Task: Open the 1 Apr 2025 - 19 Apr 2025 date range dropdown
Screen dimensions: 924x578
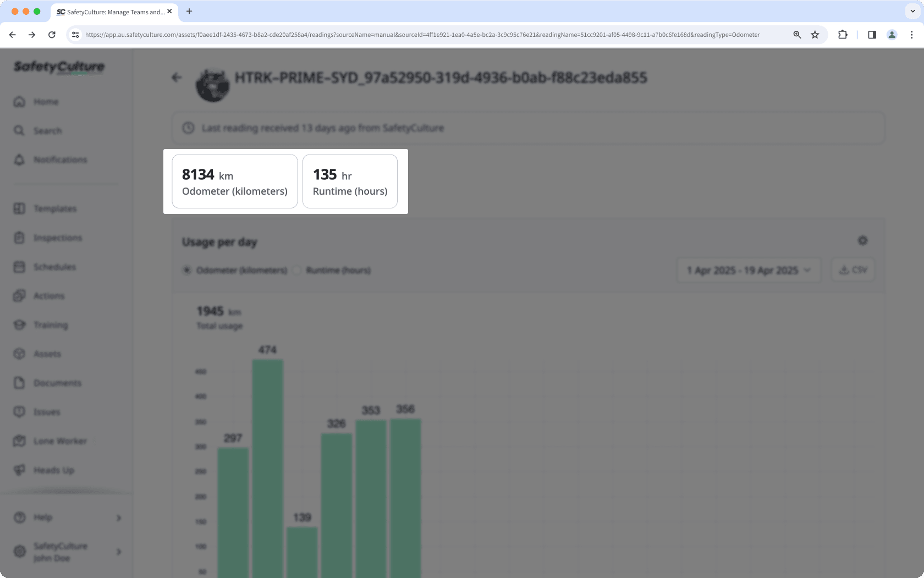Action: [x=749, y=270]
